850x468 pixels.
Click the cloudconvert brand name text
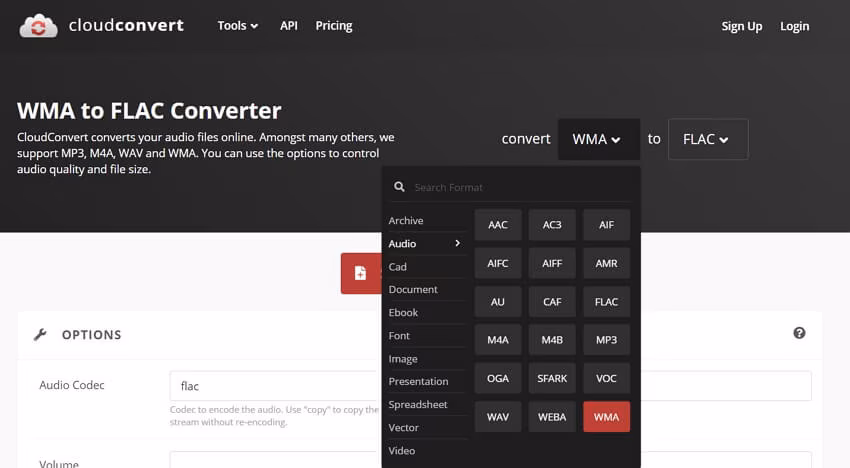(x=126, y=25)
